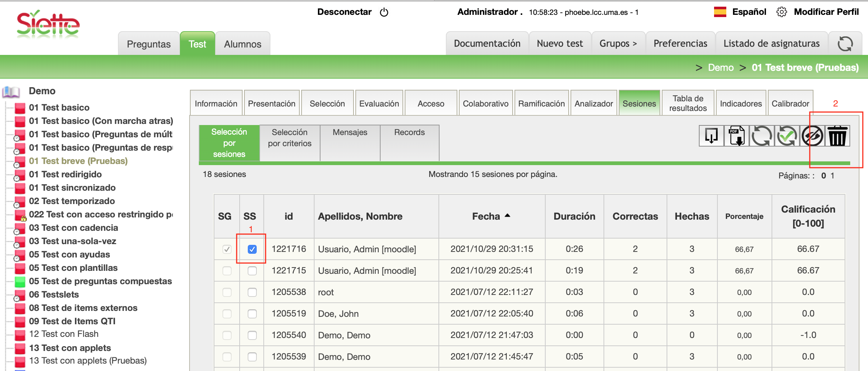Click the PDF download icon
This screenshot has height=371, width=868.
(736, 136)
